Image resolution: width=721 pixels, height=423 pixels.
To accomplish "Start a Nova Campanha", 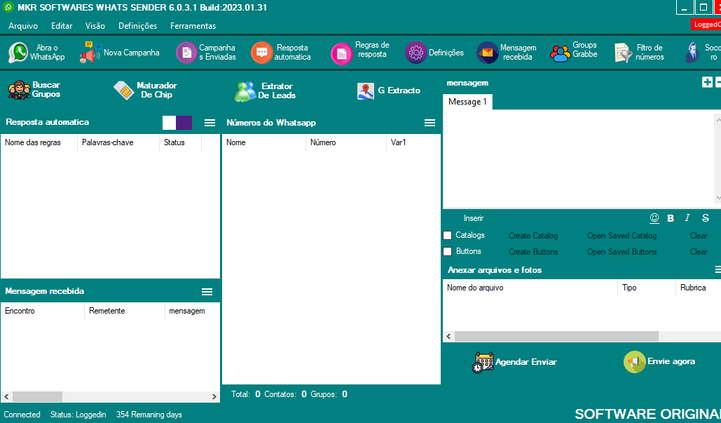I will point(120,52).
